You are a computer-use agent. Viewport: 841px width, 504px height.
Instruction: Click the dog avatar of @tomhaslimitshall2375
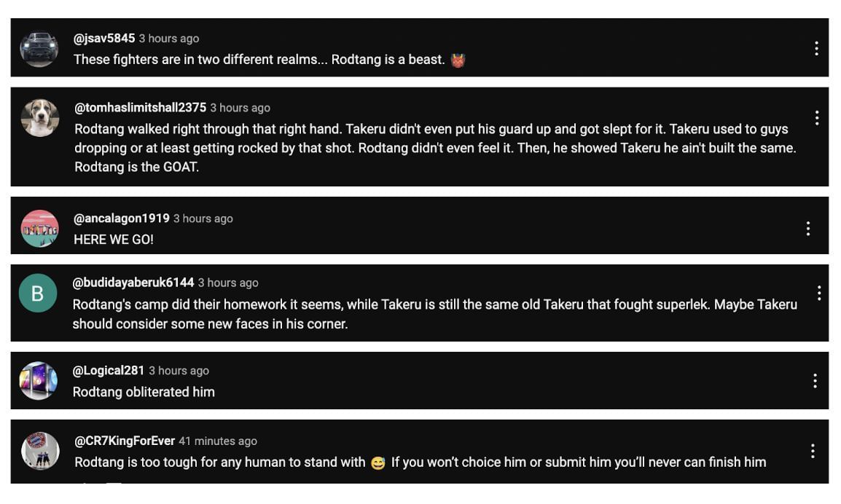[x=39, y=117]
